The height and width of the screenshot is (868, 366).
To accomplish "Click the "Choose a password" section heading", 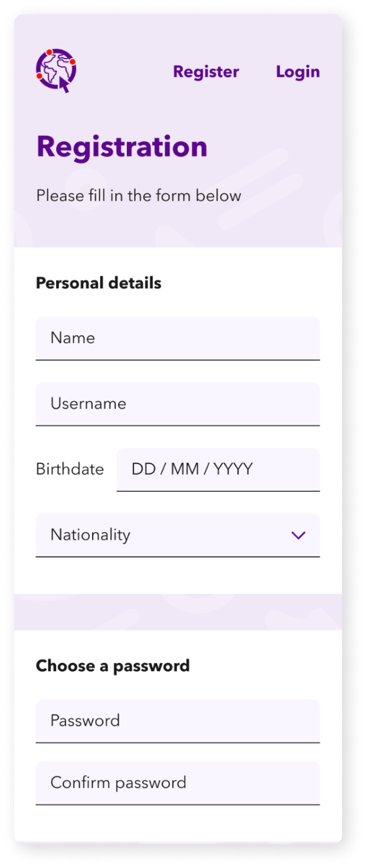I will tap(113, 666).
